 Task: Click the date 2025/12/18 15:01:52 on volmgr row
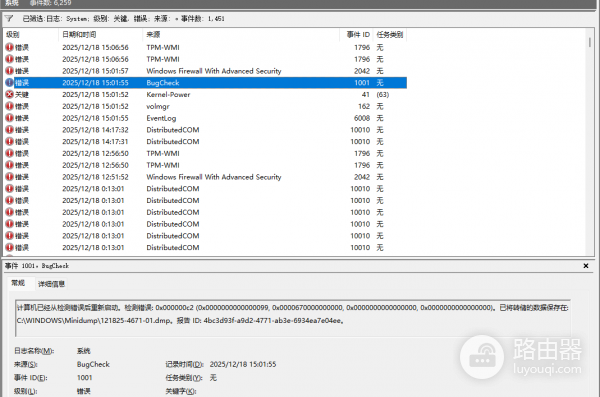pos(95,106)
